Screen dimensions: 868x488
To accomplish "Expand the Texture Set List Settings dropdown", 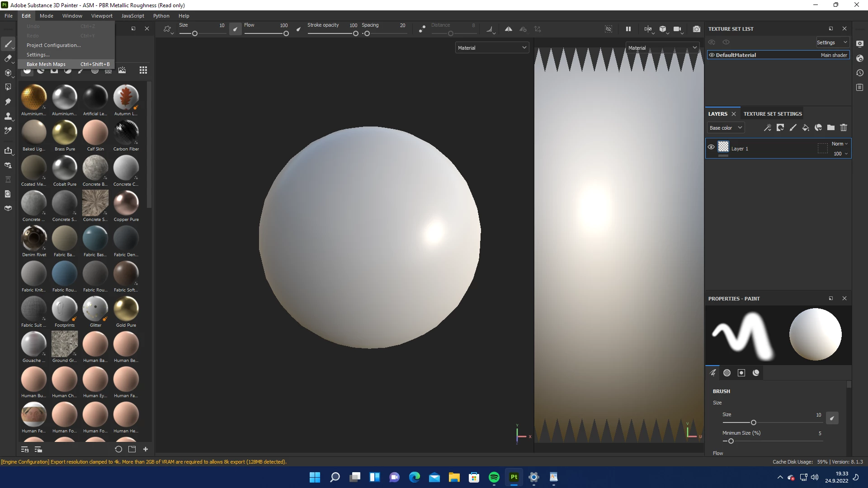I will [832, 42].
